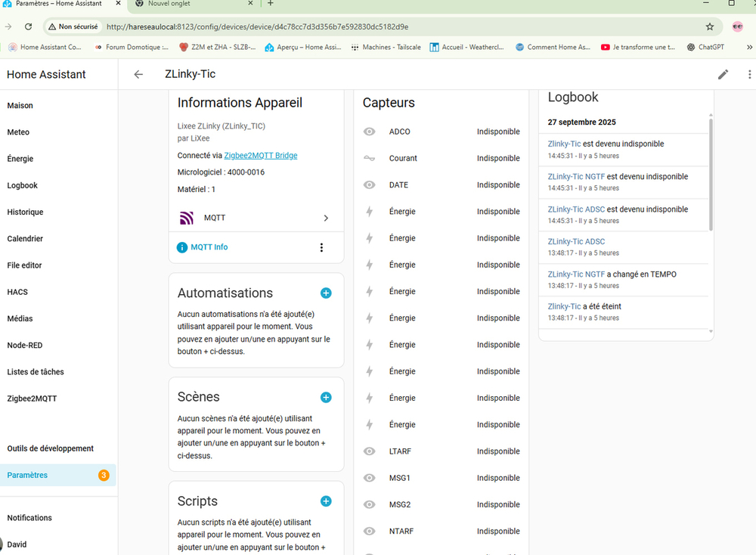
Task: Open the device overflow menu in the header
Action: (x=749, y=74)
